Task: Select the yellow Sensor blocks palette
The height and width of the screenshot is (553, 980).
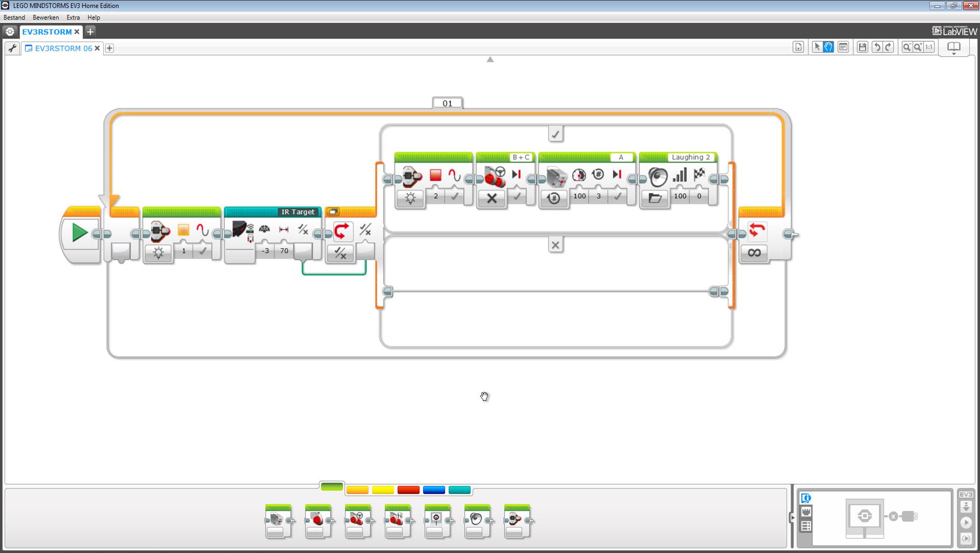Action: point(383,490)
